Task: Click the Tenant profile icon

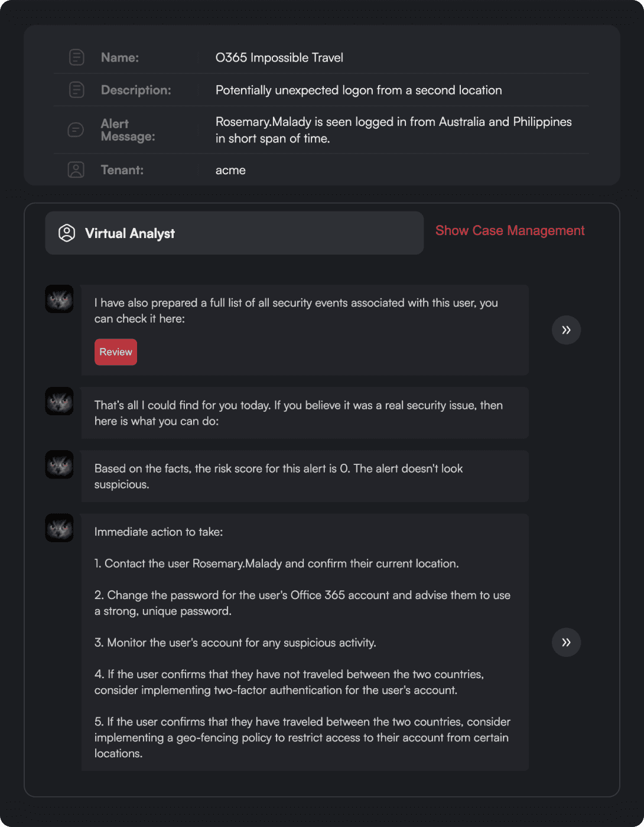Action: [x=76, y=170]
